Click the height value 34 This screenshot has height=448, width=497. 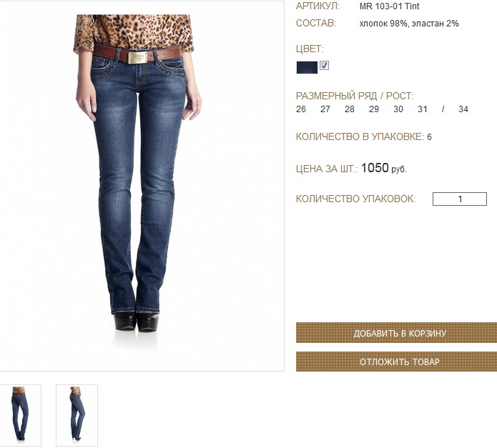(x=463, y=109)
